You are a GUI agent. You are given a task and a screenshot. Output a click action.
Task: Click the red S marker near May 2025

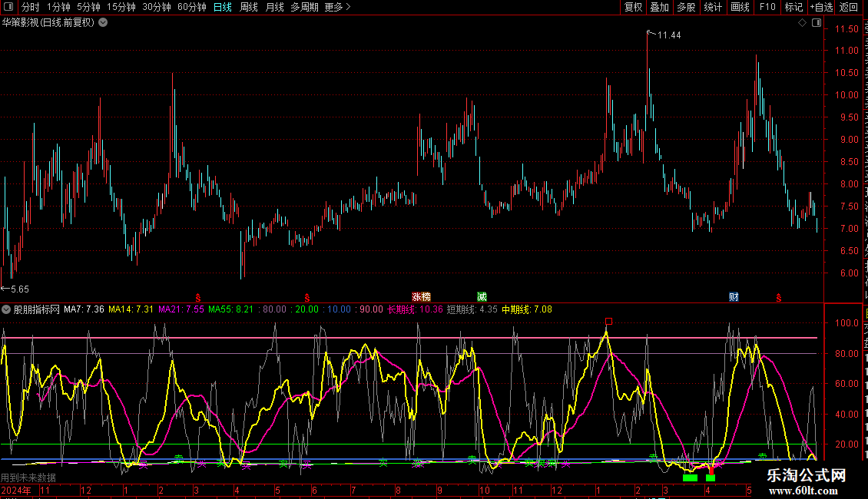pos(778,298)
